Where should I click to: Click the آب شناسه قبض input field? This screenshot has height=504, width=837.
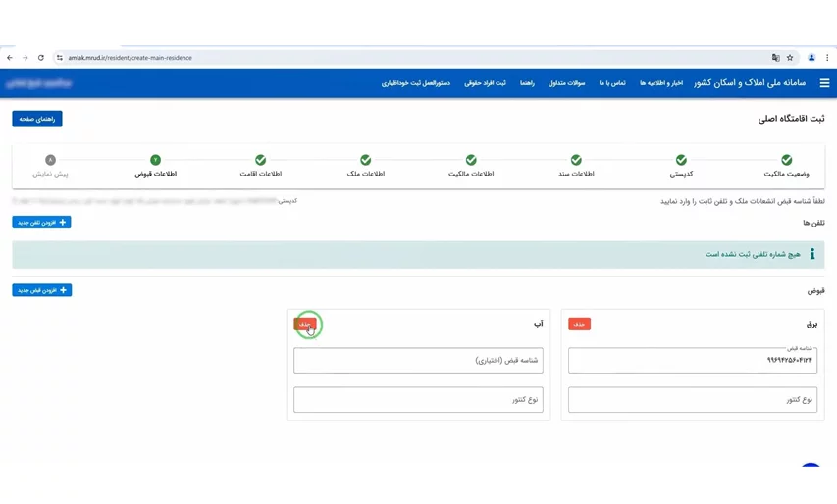418,361
